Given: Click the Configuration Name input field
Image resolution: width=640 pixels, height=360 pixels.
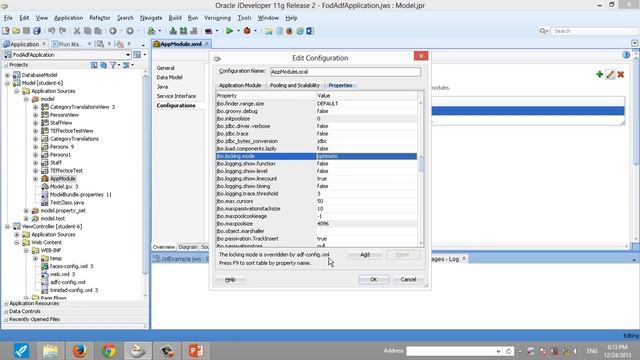Looking at the screenshot, I should click(x=345, y=72).
